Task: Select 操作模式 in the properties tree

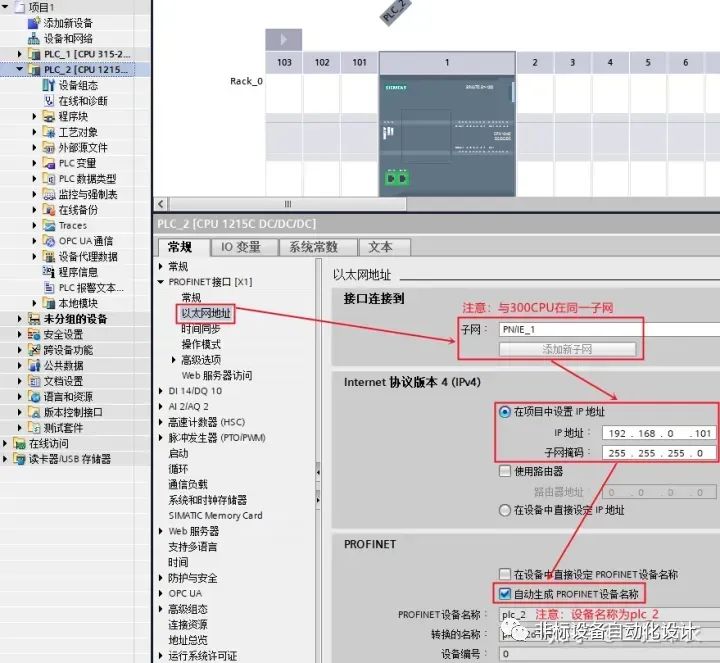Action: 201,344
